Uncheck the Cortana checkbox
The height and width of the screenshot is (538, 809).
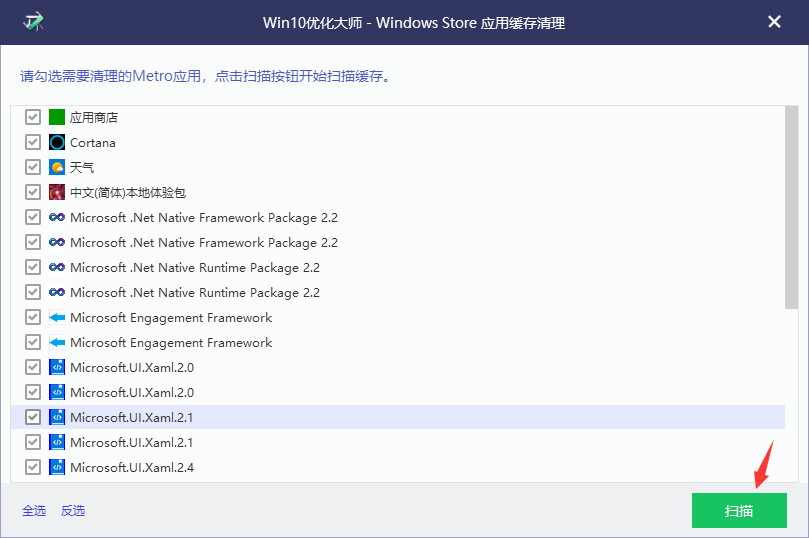click(x=33, y=142)
